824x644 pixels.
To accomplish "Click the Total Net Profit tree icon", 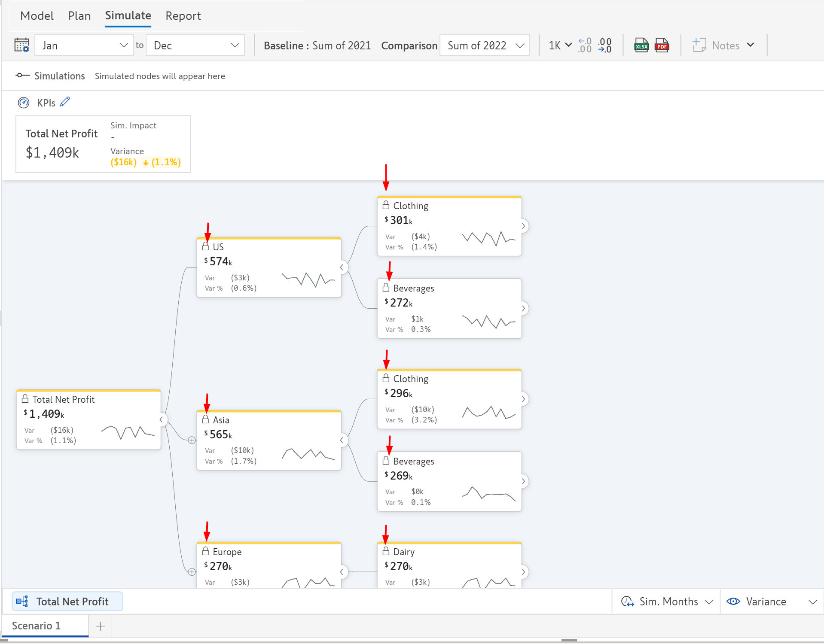I will pos(22,601).
